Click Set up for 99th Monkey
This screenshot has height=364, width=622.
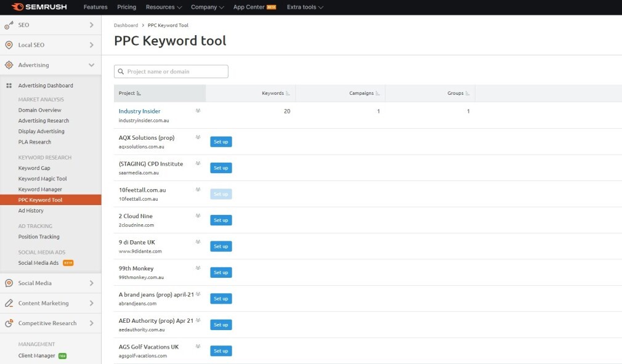[x=221, y=273]
